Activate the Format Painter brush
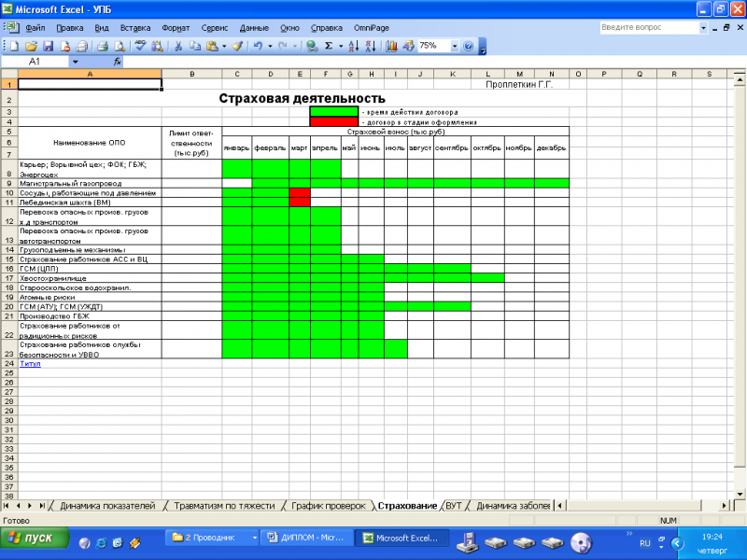Viewport: 747px width, 560px height. tap(237, 46)
